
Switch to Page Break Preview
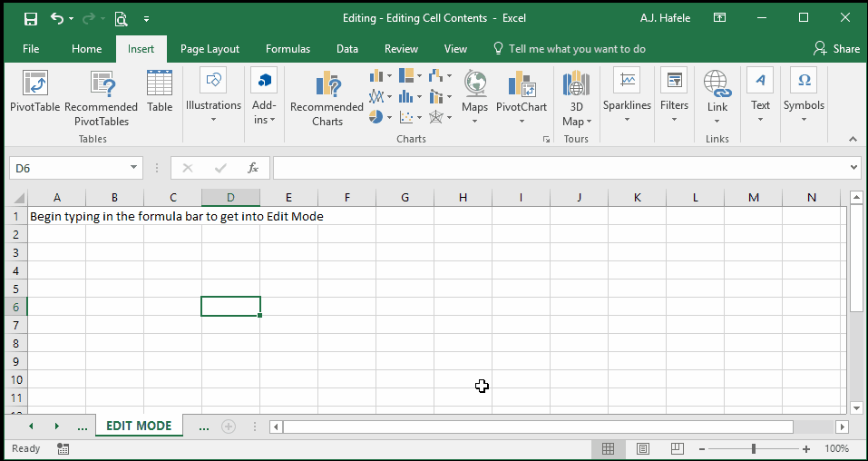coord(677,449)
